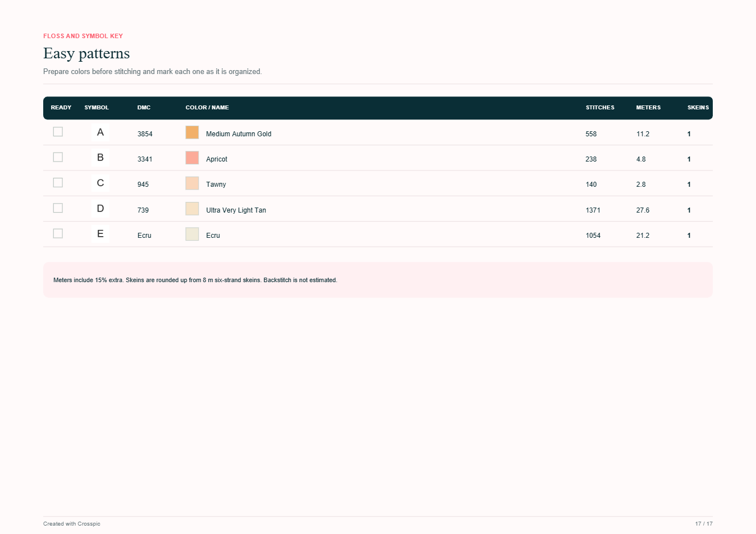Check the Ready box for Medium Autumn Gold
Viewport: 756px width, 534px height.
point(58,132)
